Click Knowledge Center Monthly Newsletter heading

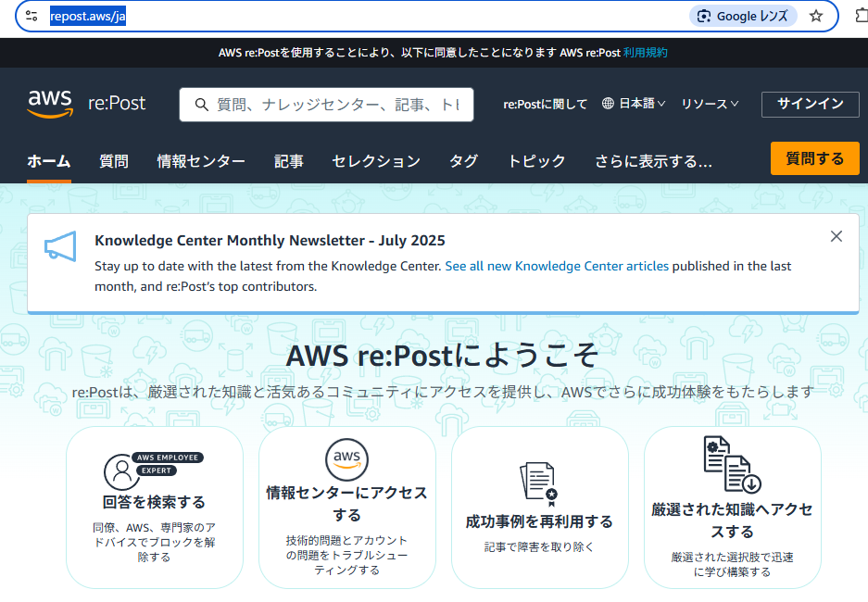[270, 241]
